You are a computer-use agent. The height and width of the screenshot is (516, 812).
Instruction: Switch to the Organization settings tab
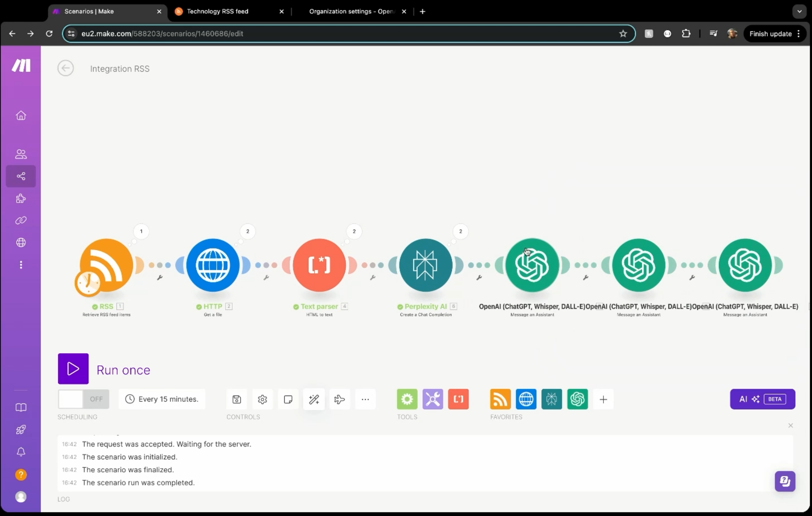351,12
